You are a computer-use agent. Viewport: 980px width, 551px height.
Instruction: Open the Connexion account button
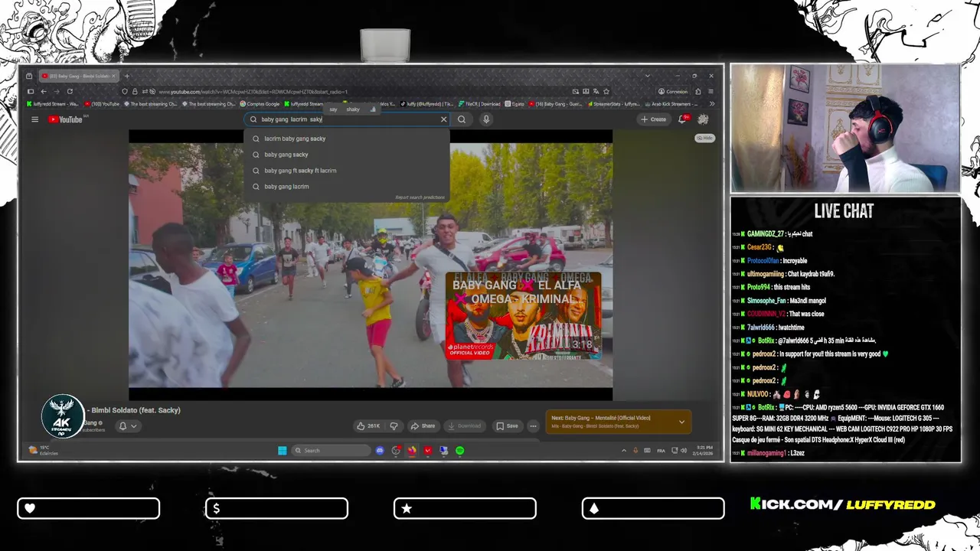(672, 92)
